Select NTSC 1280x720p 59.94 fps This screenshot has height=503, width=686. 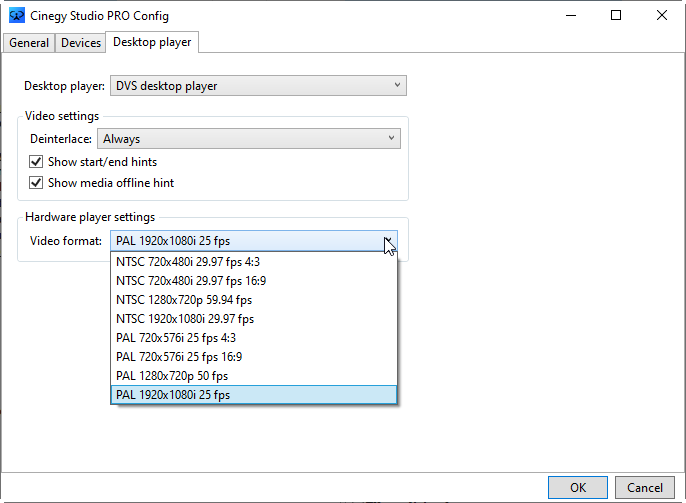pos(254,300)
